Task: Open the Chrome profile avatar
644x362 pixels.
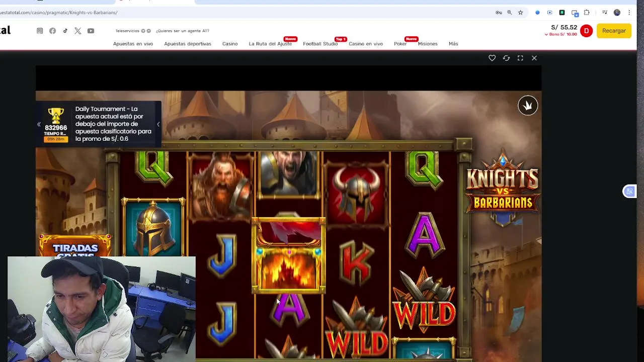Action: coord(617,13)
